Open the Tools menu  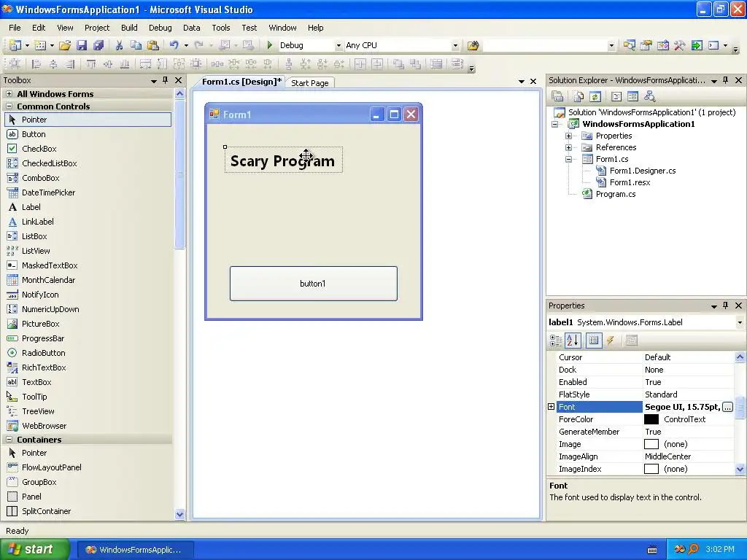pyautogui.click(x=220, y=28)
